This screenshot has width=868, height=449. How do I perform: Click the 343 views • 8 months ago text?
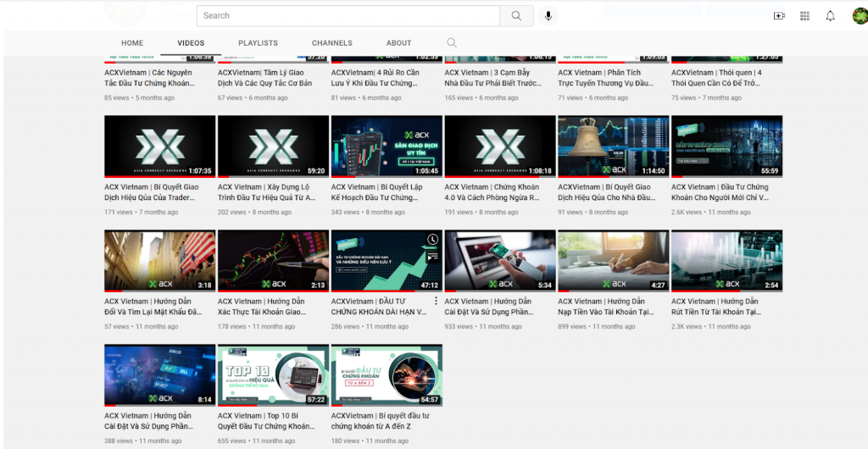(368, 212)
